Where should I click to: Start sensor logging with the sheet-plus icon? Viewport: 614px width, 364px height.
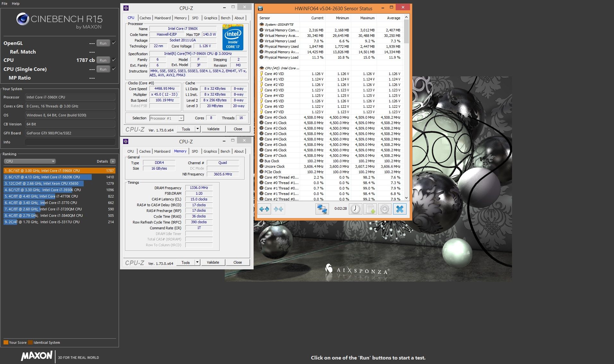pos(370,209)
